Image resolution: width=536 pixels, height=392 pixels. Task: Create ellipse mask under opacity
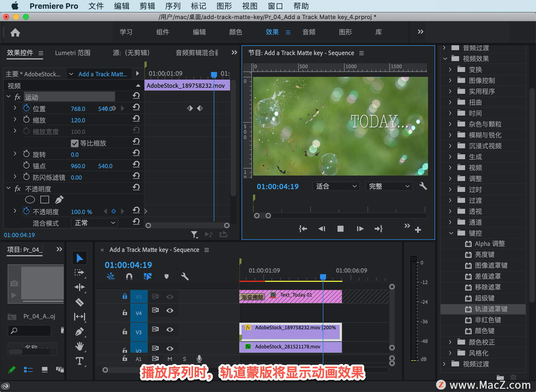[x=30, y=200]
